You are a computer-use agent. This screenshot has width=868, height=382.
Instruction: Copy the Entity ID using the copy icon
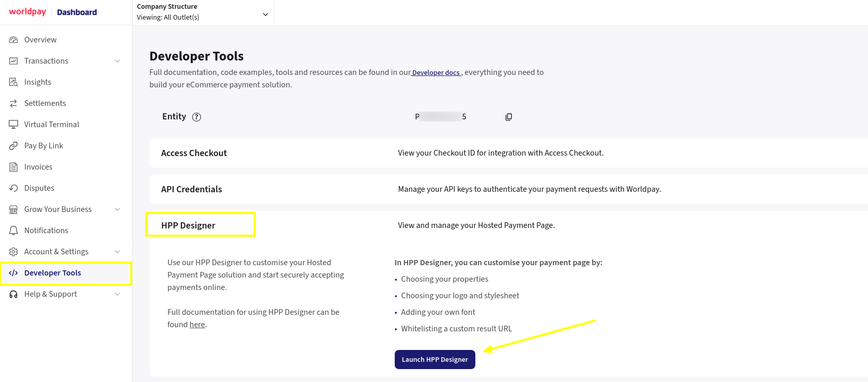click(508, 116)
